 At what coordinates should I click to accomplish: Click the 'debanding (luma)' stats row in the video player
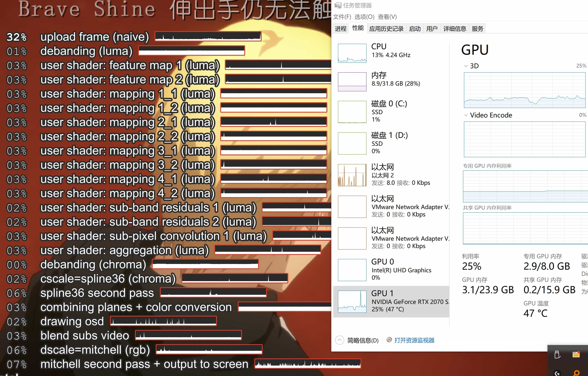pos(125,51)
